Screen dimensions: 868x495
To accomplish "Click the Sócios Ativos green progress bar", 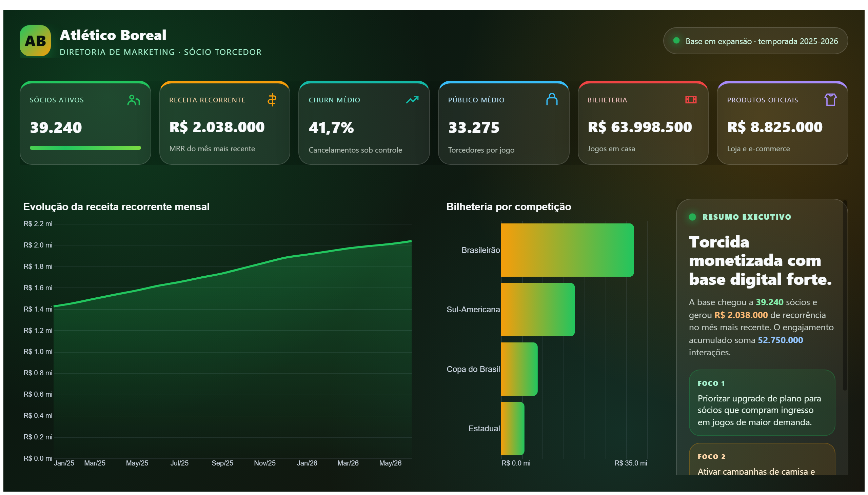I will click(85, 148).
